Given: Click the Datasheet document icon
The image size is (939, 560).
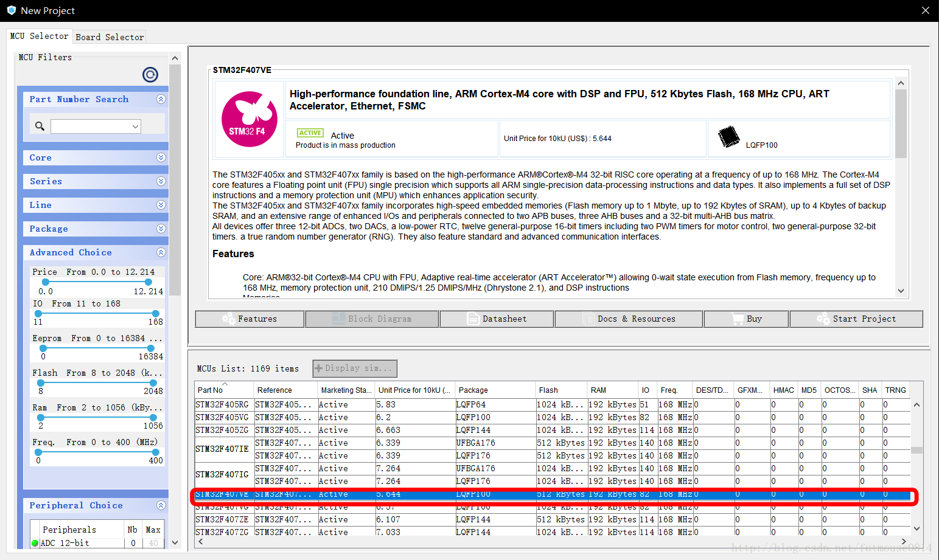Looking at the screenshot, I should [473, 319].
